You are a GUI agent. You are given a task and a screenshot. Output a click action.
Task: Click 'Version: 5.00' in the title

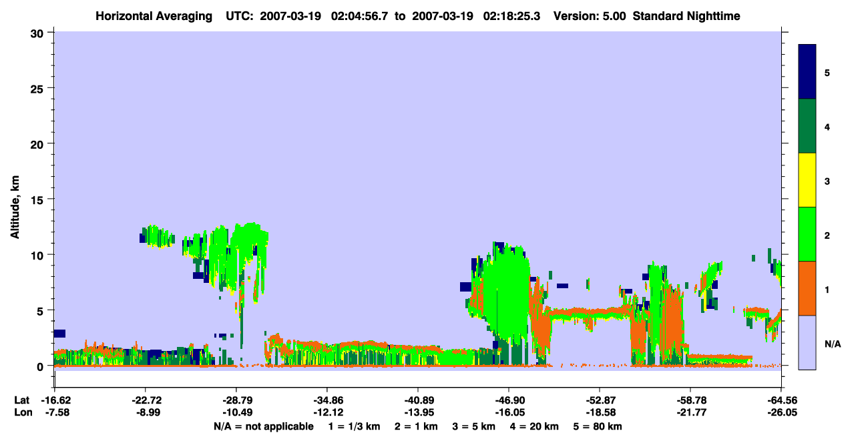click(589, 16)
